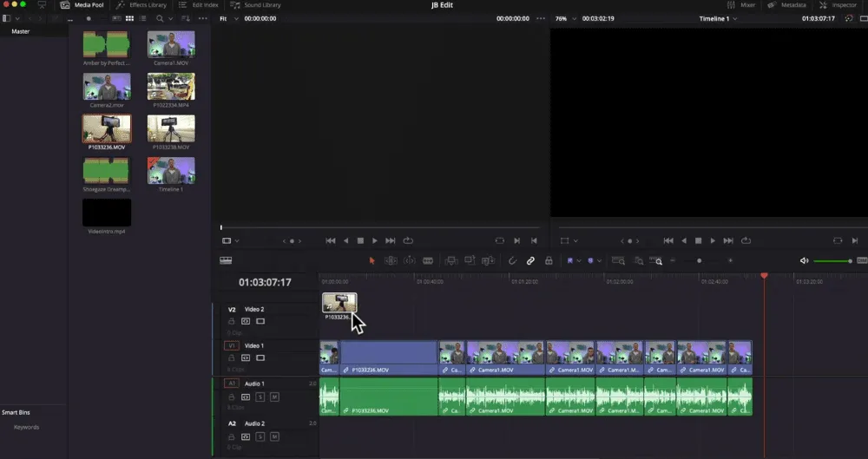Open the 76% viewer zoom dropdown
The image size is (868, 459).
pos(565,18)
